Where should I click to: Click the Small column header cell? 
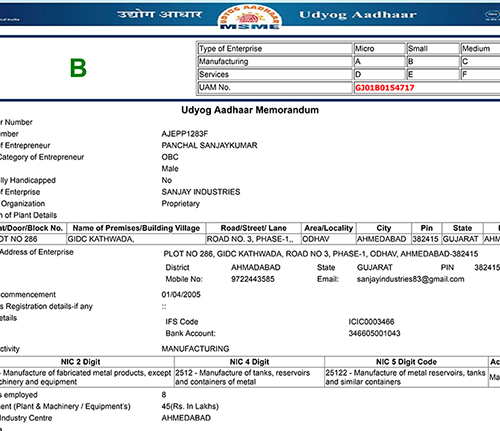point(433,49)
